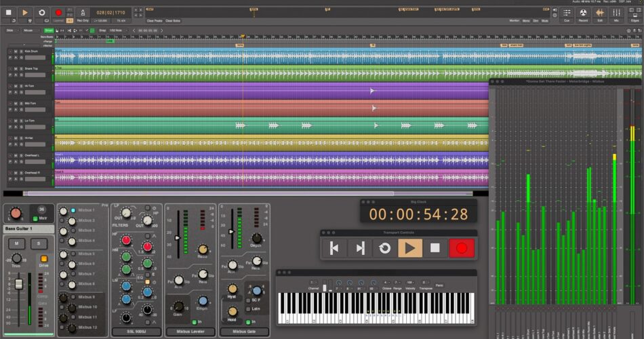The image size is (644, 339).
Task: Open the Cue window icon
Action: (567, 14)
